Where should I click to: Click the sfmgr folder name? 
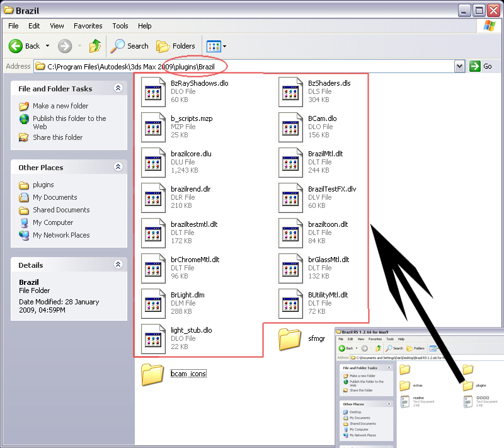pos(317,338)
